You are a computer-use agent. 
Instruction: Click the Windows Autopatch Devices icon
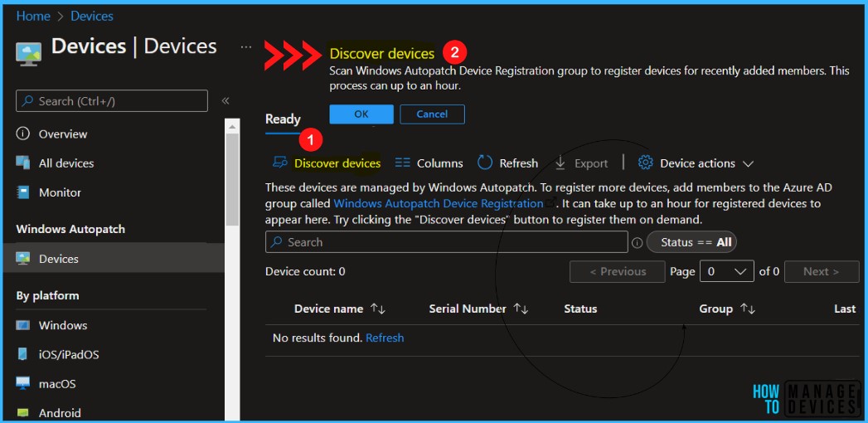click(22, 259)
